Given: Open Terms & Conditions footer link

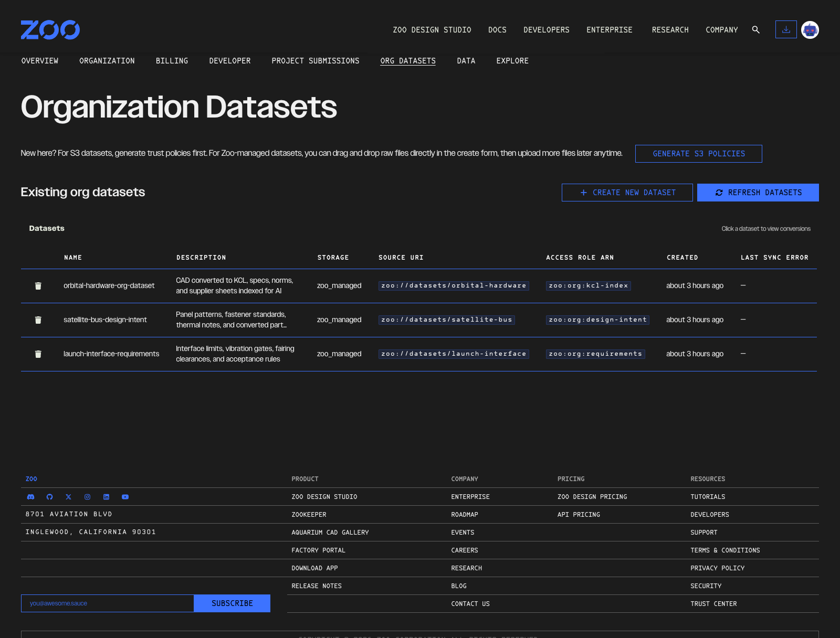Looking at the screenshot, I should click(725, 550).
